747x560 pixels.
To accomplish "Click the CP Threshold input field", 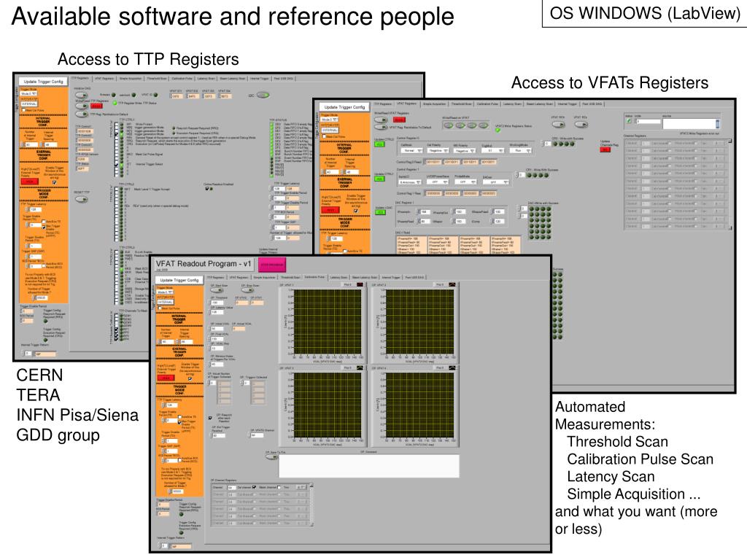I will (217, 303).
